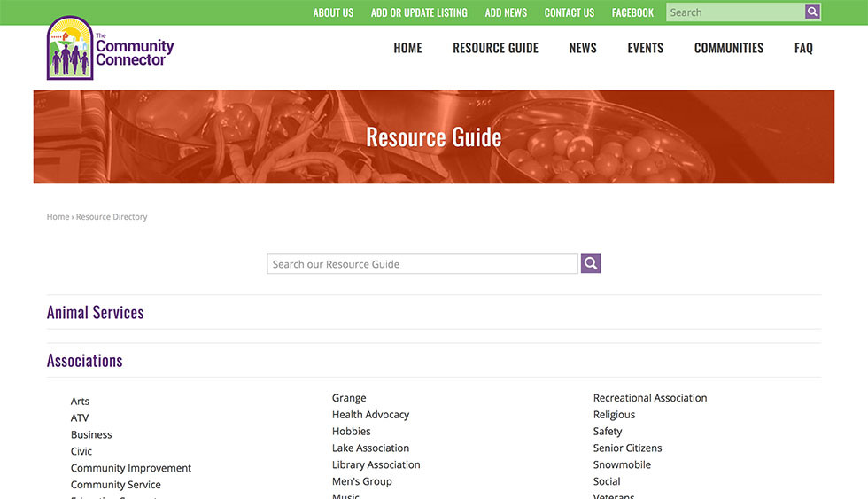
Task: Open the Grange association link
Action: coord(349,398)
